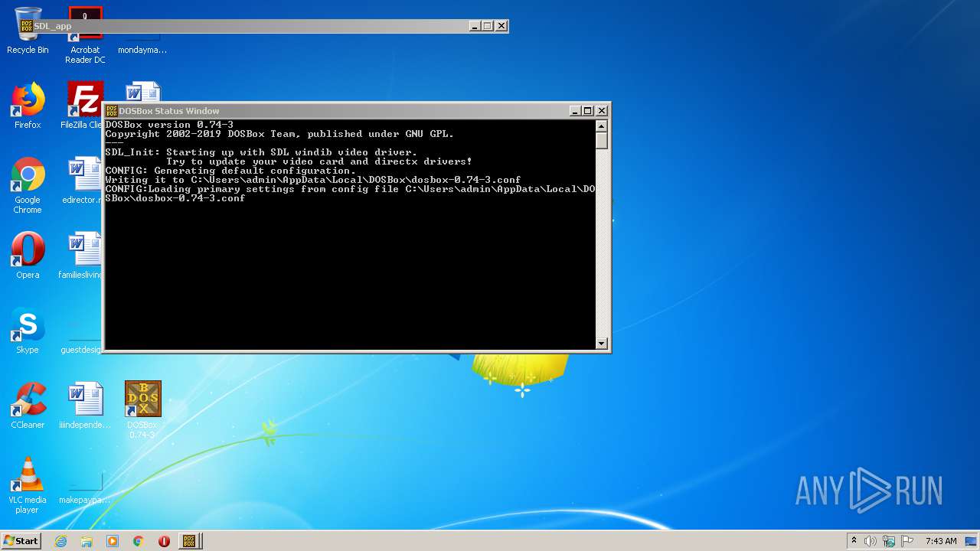This screenshot has width=980, height=551.
Task: Open the Action Center flag icon
Action: point(907,541)
